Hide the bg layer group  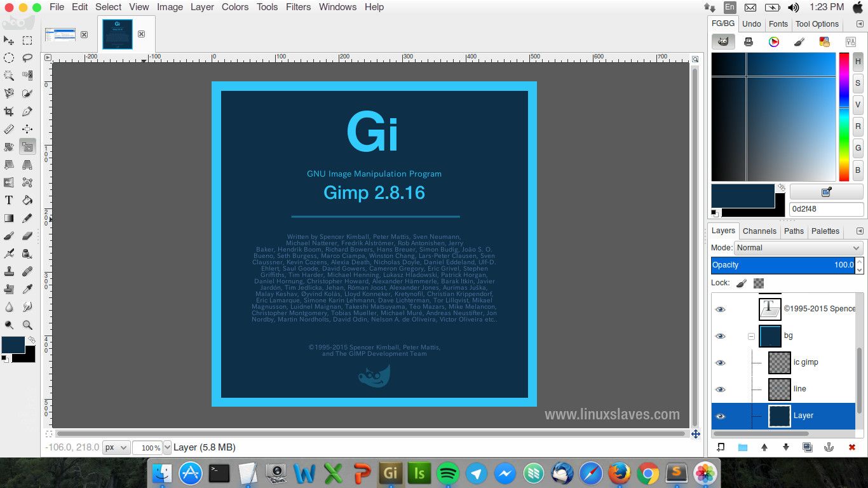[720, 336]
